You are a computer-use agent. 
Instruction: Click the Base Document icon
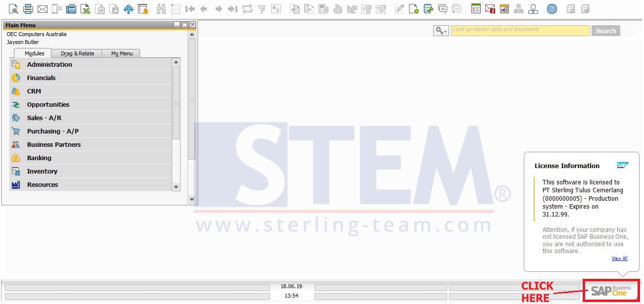tap(295, 9)
